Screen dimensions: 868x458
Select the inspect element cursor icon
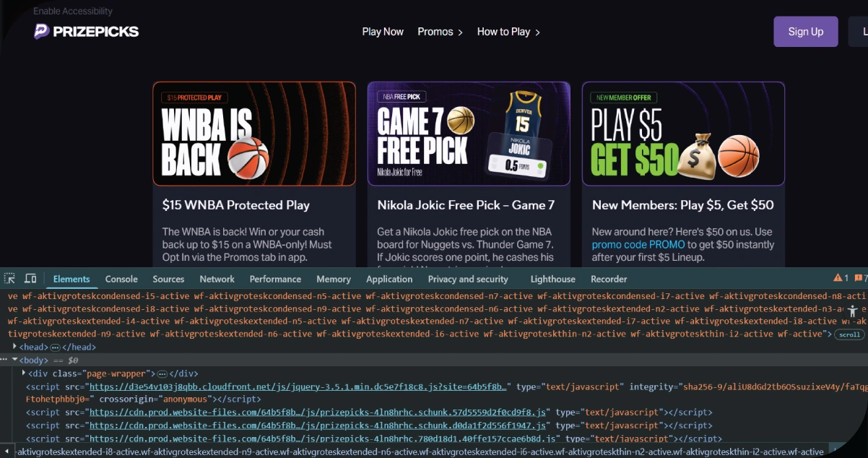coord(11,278)
